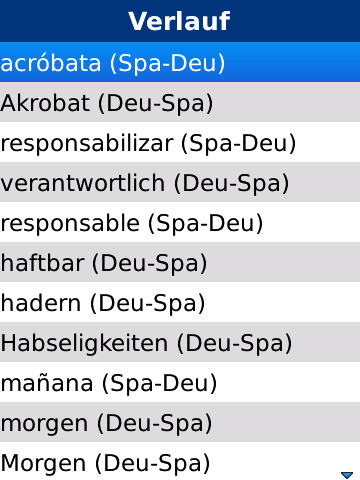Click the word hadern
Image resolution: width=360 pixels, height=480 pixels.
click(x=41, y=303)
